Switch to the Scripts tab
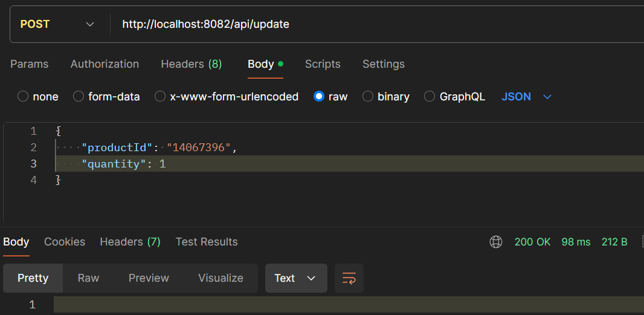Image resolution: width=644 pixels, height=315 pixels. pyautogui.click(x=323, y=64)
